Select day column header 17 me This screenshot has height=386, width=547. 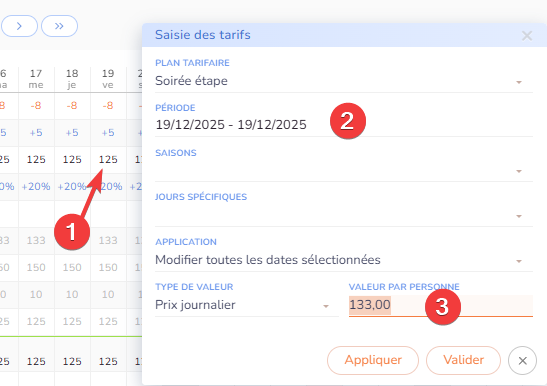tap(36, 79)
